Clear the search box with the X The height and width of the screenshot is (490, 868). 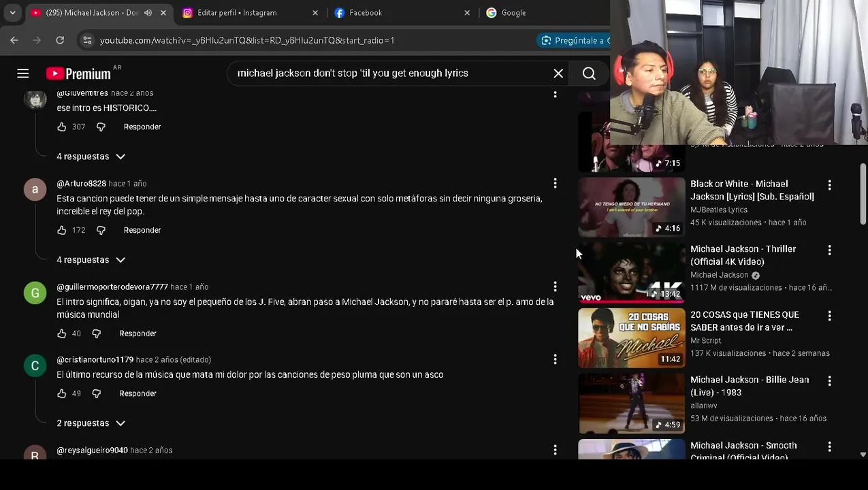[558, 73]
